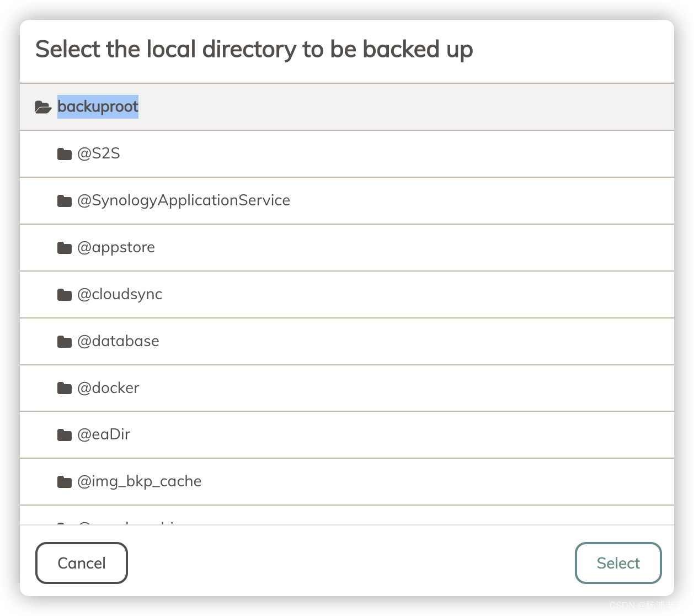694x616 pixels.
Task: Select the @img_bkp_cache folder label
Action: point(140,481)
